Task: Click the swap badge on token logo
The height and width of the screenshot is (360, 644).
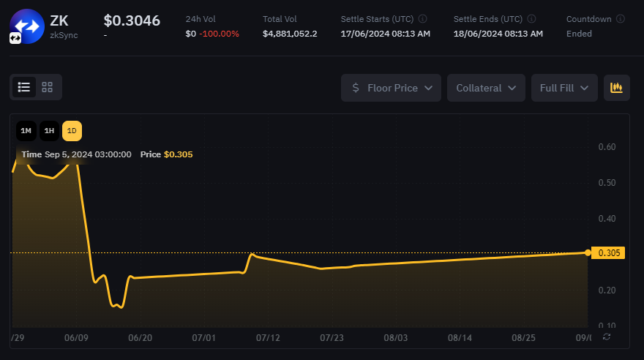Action: [x=15, y=38]
